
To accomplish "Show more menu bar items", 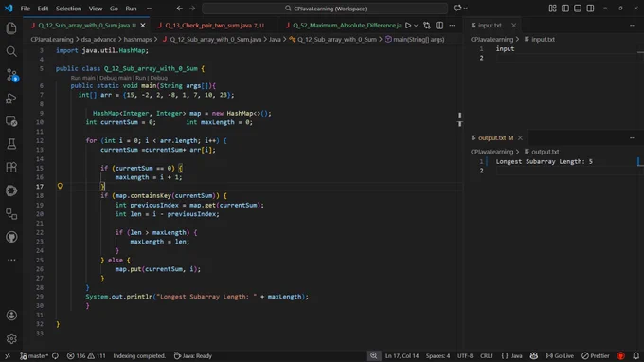I will (x=150, y=9).
